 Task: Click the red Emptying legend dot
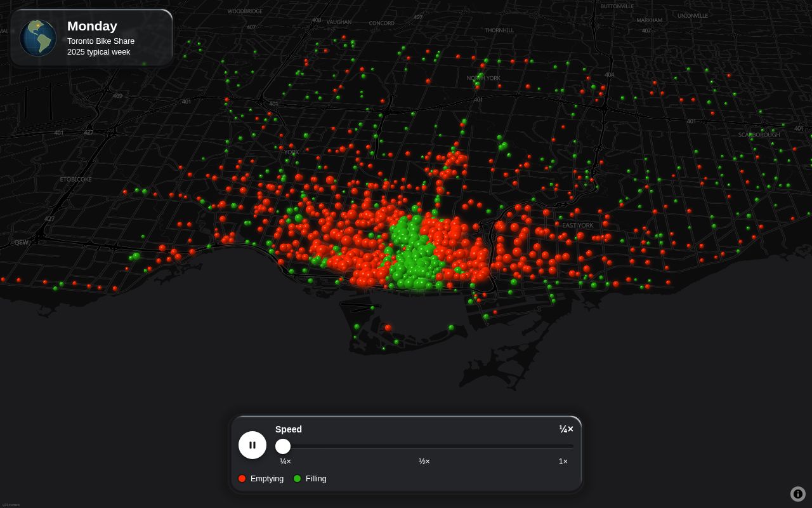tap(242, 479)
